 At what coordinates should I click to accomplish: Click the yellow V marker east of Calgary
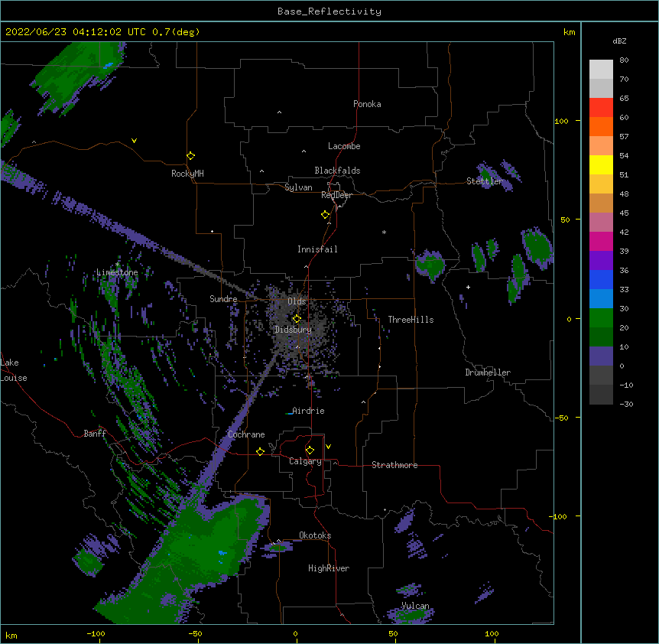[x=328, y=447]
